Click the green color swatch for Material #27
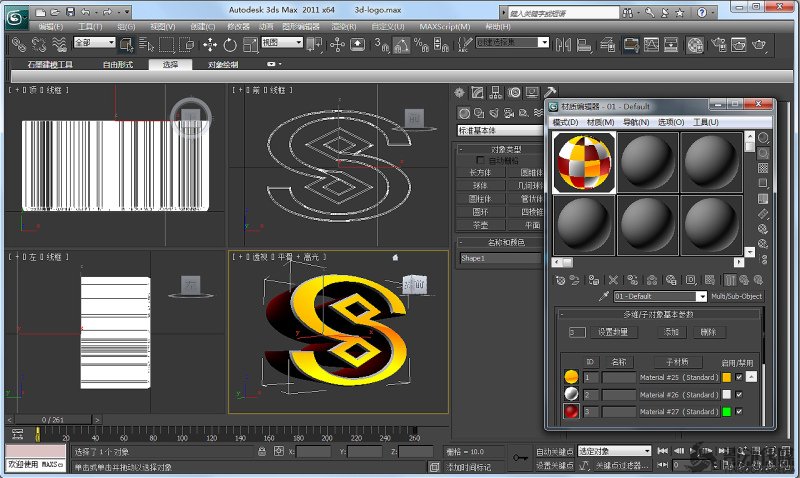The width and height of the screenshot is (800, 478). pyautogui.click(x=726, y=411)
